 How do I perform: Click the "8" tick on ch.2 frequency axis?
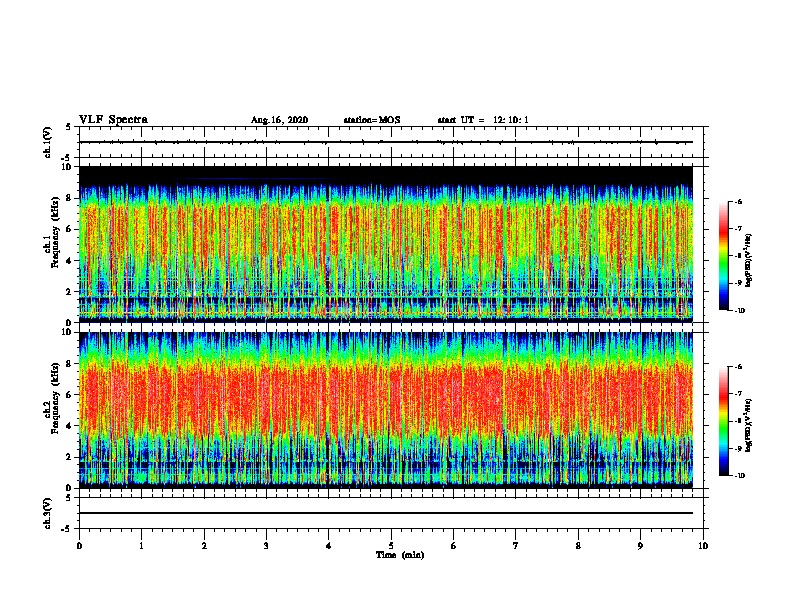[x=69, y=364]
